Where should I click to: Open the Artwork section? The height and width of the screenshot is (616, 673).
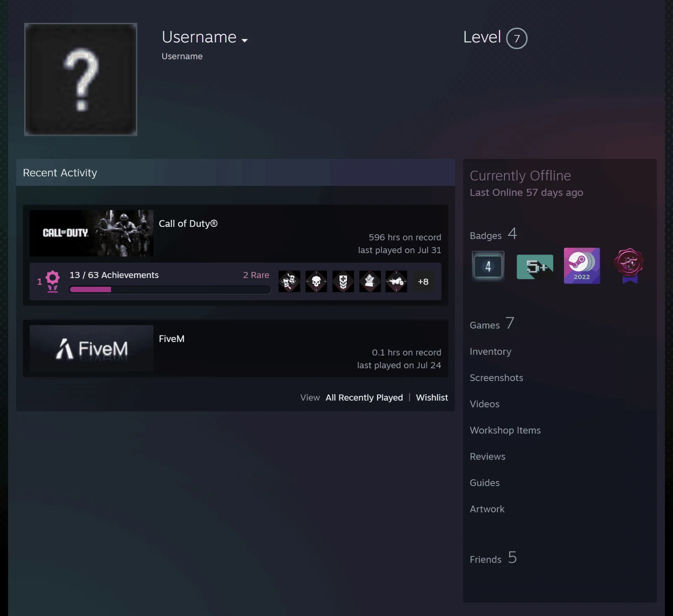point(487,509)
